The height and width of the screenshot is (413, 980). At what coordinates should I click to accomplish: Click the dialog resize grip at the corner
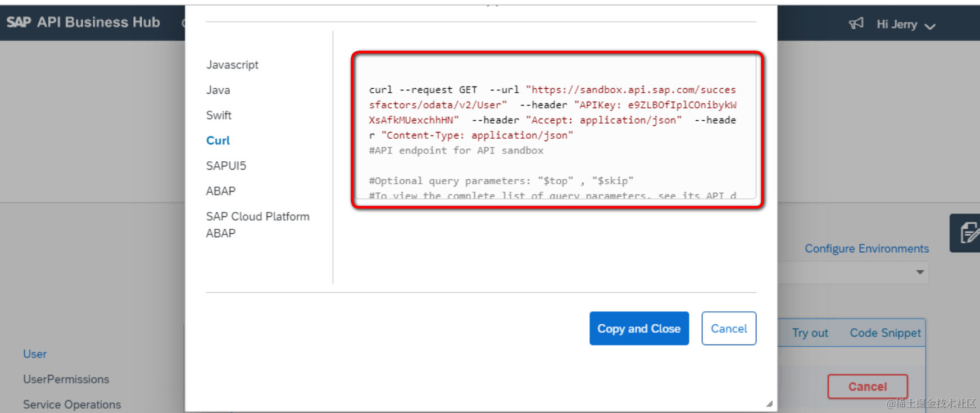click(769, 404)
